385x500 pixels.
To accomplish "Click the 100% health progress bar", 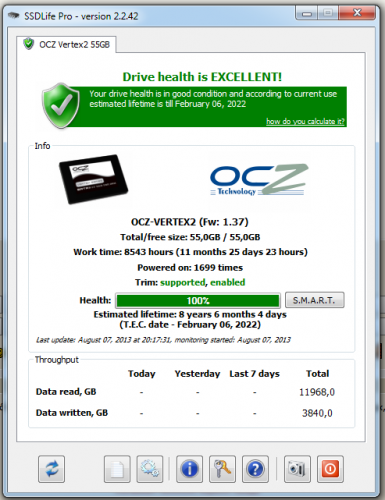I will [x=198, y=301].
